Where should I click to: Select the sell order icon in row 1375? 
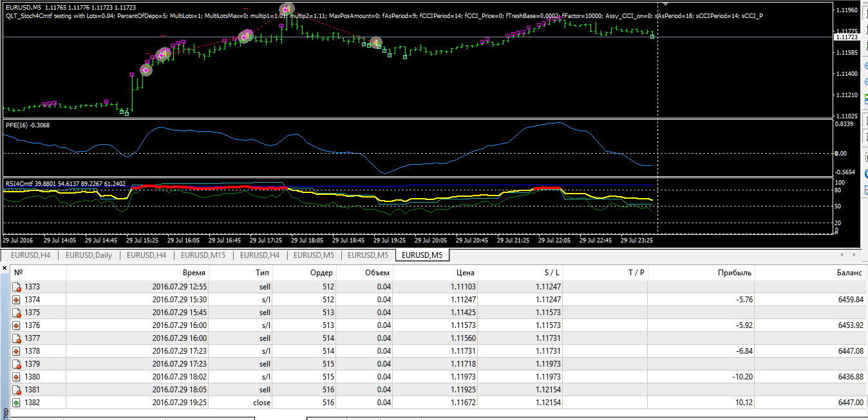pos(17,313)
